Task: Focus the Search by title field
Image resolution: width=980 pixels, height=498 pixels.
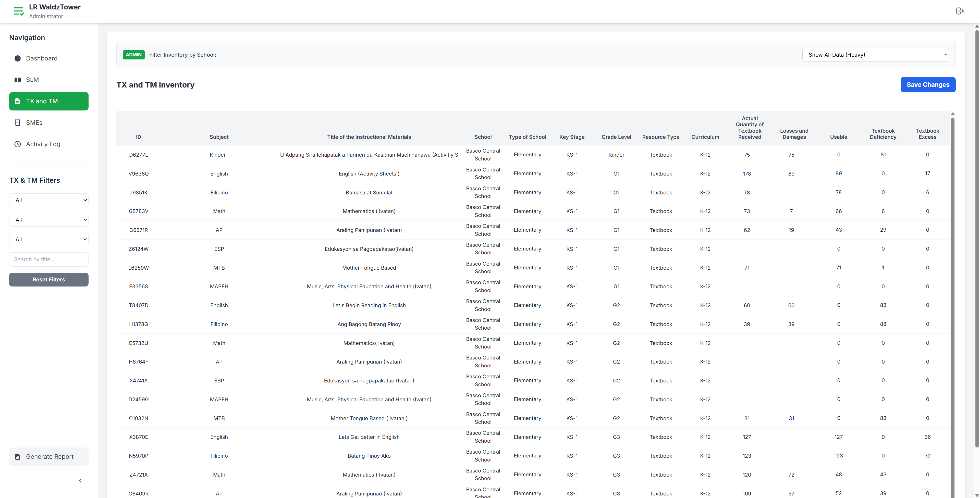Action: pyautogui.click(x=49, y=259)
